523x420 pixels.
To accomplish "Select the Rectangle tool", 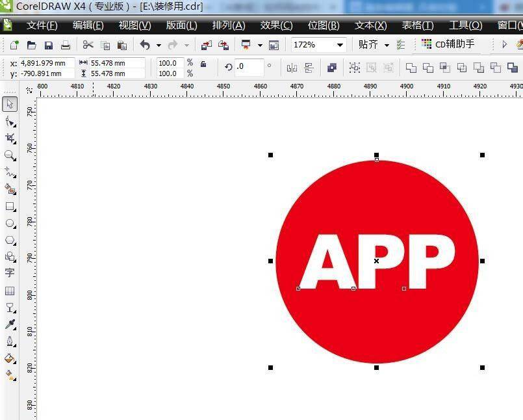I will 10,207.
